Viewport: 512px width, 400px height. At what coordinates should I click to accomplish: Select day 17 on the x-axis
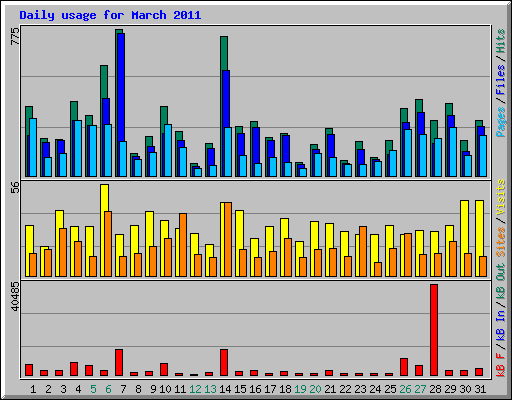click(x=270, y=389)
